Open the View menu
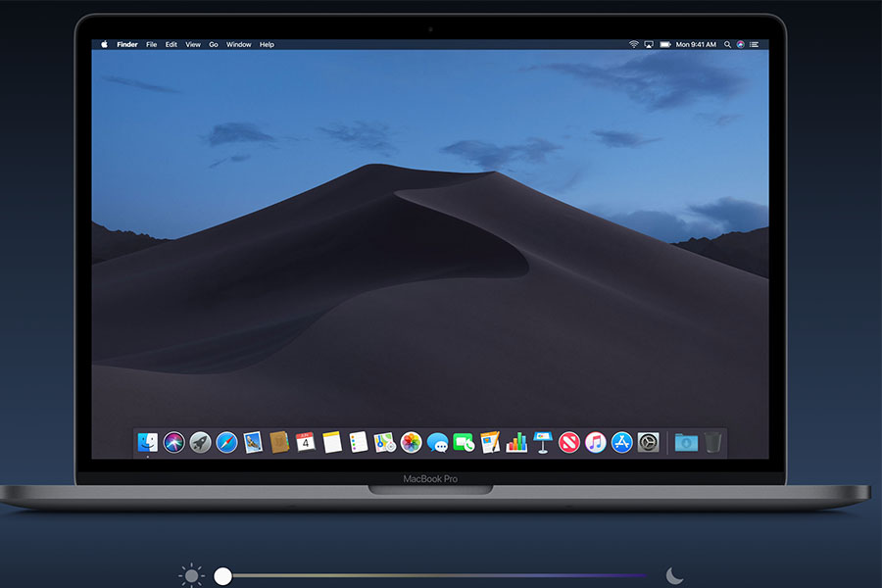 pyautogui.click(x=193, y=44)
